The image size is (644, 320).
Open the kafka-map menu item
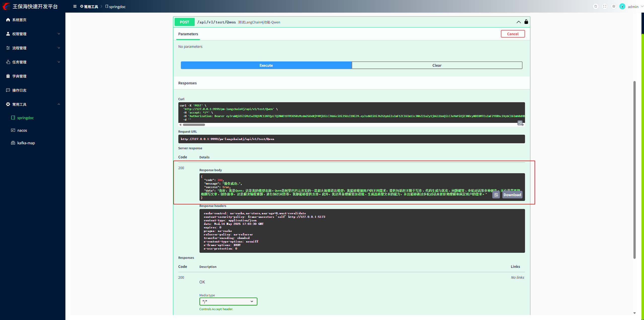[26, 143]
